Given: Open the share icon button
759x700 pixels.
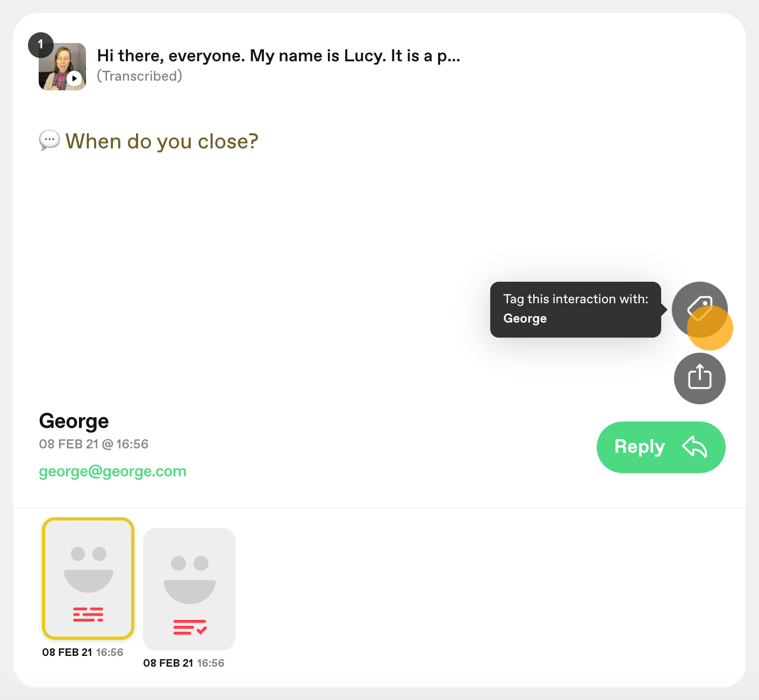Looking at the screenshot, I should coord(699,378).
